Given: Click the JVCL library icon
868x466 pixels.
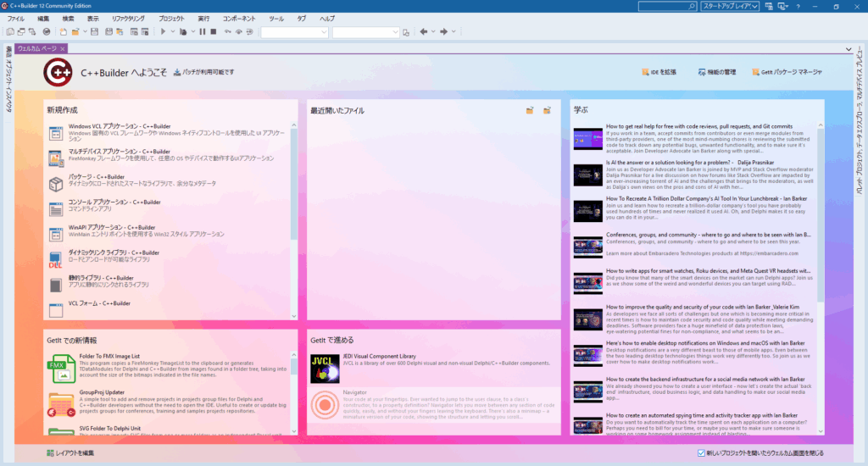Looking at the screenshot, I should point(325,369).
